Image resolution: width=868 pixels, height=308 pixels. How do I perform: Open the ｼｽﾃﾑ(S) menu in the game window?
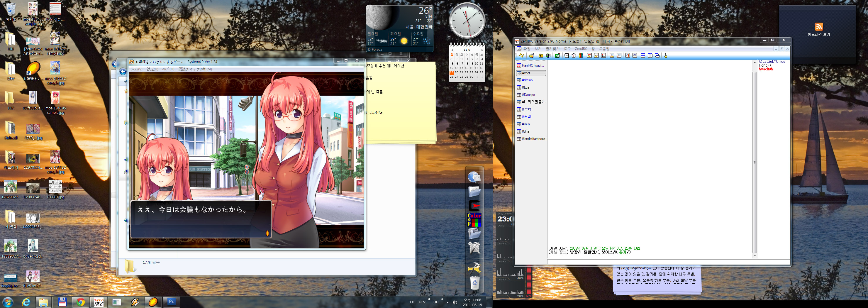pos(136,69)
